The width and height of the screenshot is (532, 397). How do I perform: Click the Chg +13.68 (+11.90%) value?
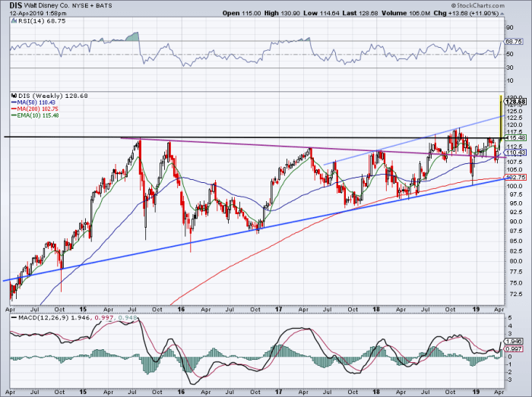coord(466,13)
